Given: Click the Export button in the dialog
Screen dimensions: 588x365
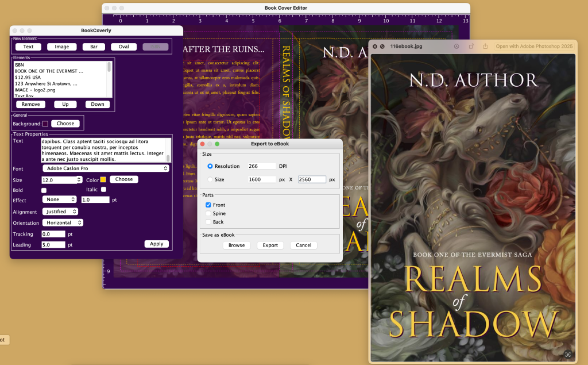Looking at the screenshot, I should [270, 245].
